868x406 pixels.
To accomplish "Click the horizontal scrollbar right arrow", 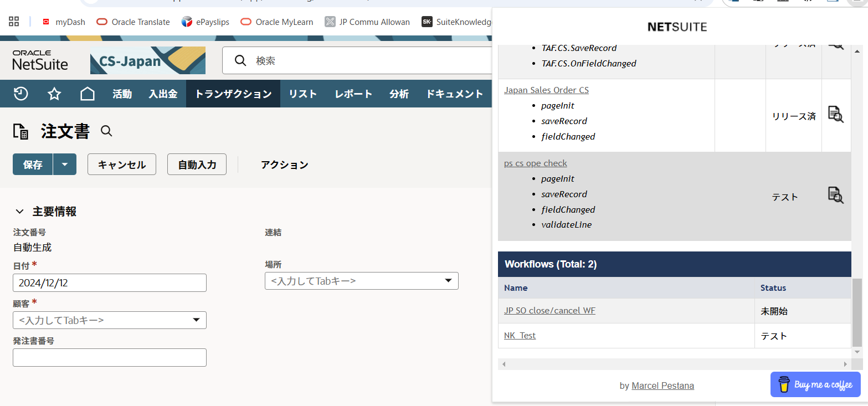I will coord(846,364).
